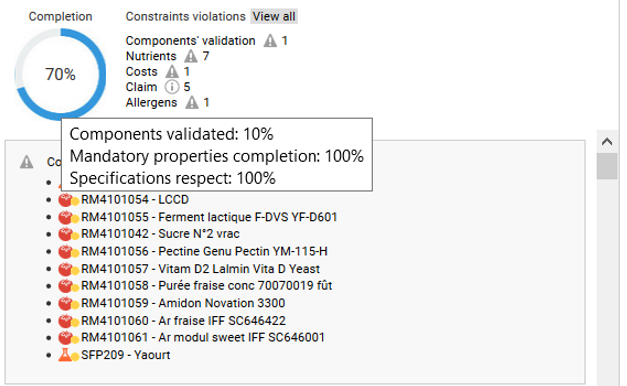Click the Allergens warning triangle icon

[192, 102]
